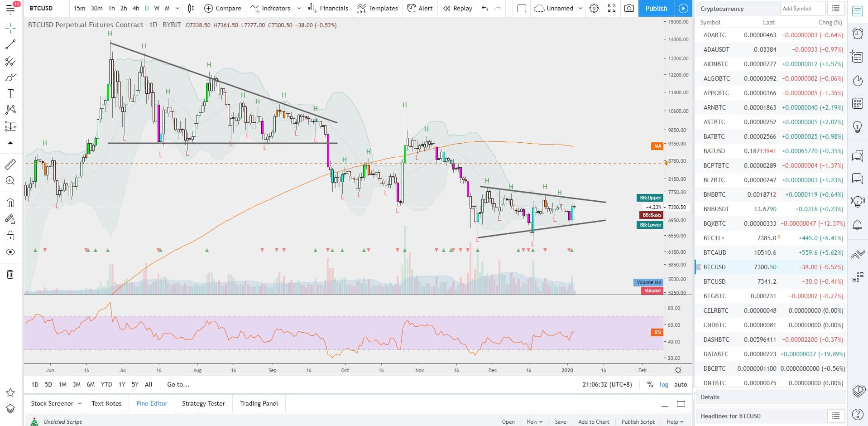Expand the indicators favorites dropdown arrow
This screenshot has height=426, width=868.
tap(299, 8)
